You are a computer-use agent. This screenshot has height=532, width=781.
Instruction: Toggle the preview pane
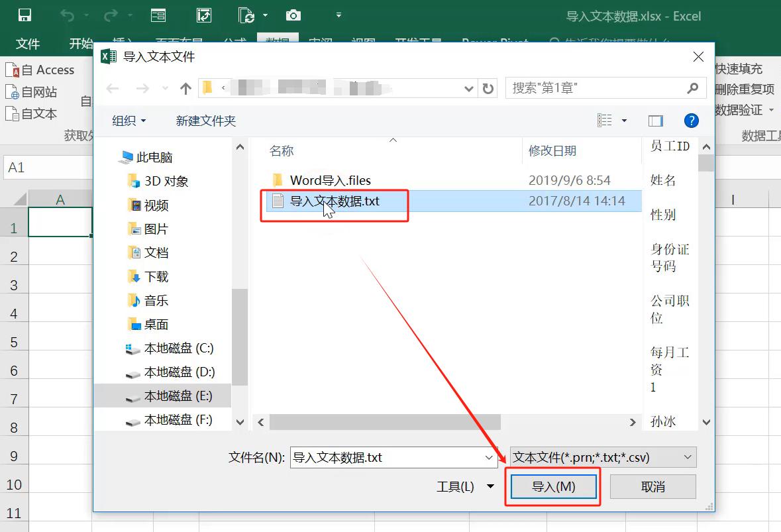coord(656,121)
